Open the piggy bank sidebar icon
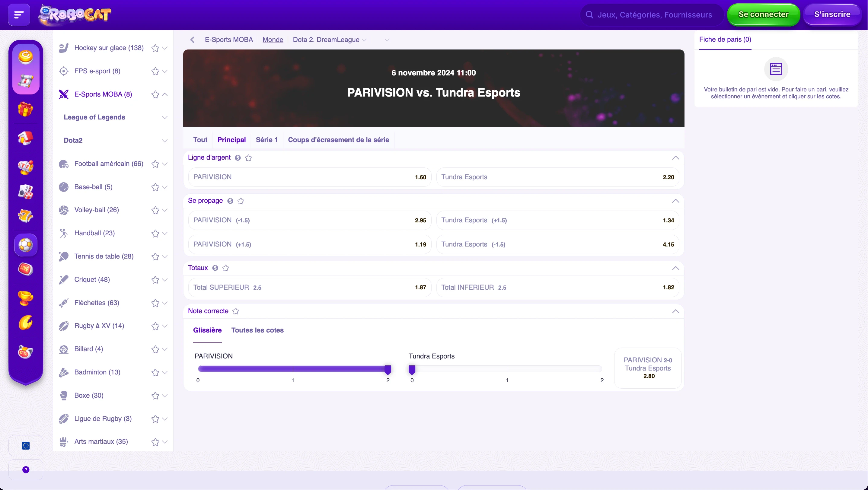 pos(26,352)
